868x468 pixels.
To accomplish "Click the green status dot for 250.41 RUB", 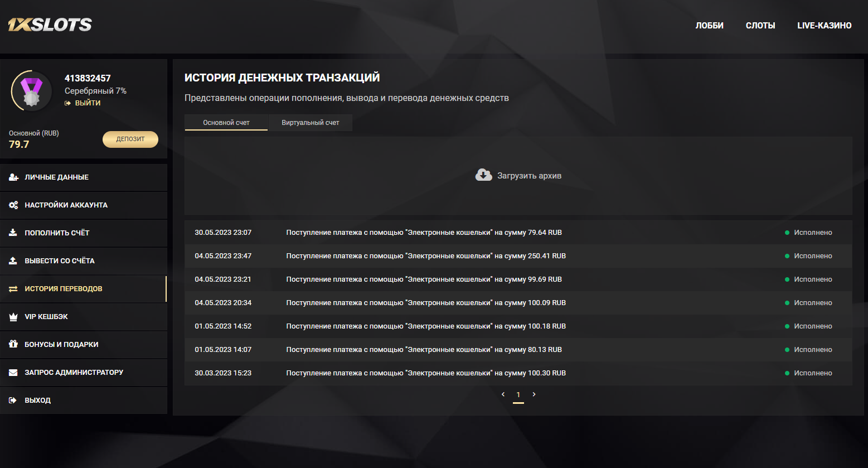I will (x=787, y=256).
